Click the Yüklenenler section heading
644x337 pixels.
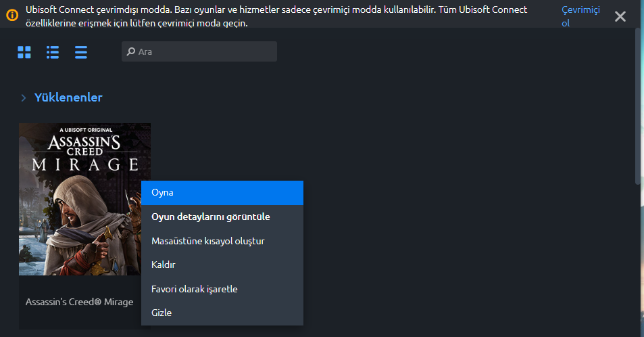68,97
